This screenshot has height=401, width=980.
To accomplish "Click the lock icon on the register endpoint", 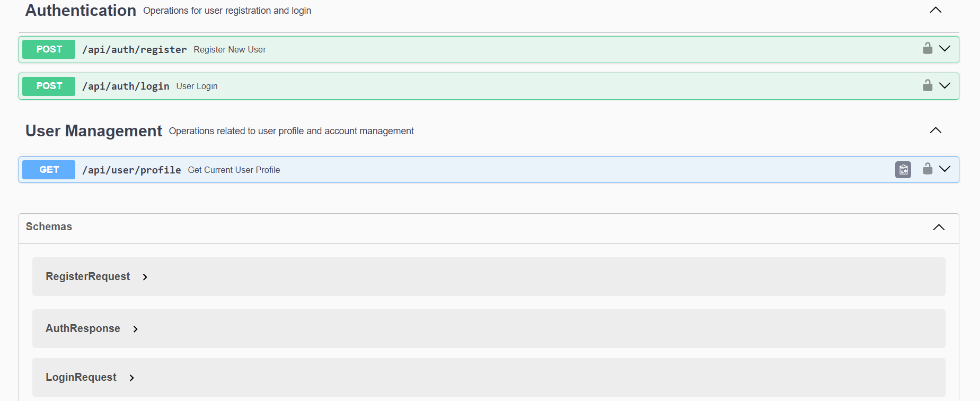I will tap(928, 48).
